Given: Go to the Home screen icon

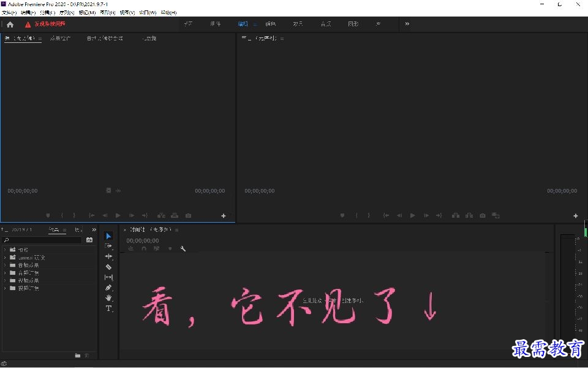Looking at the screenshot, I should pos(10,25).
